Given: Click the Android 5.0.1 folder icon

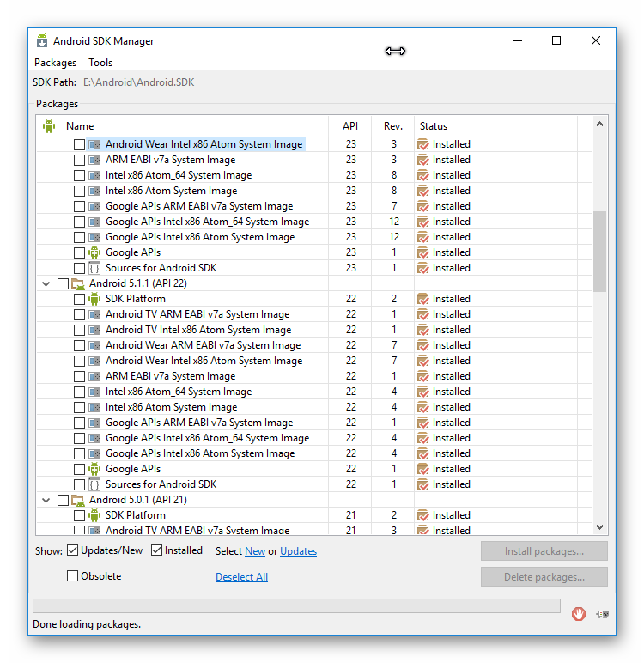Looking at the screenshot, I should tap(78, 500).
